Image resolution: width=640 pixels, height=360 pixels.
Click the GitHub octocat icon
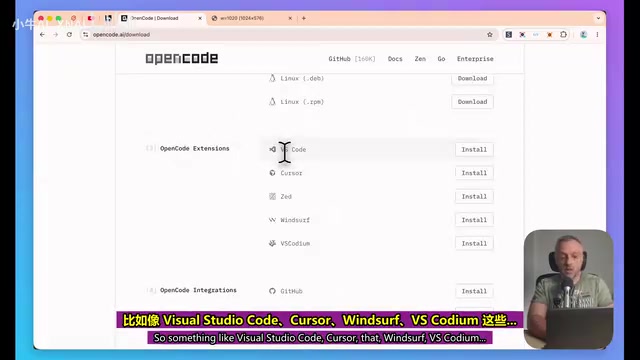coord(272,291)
